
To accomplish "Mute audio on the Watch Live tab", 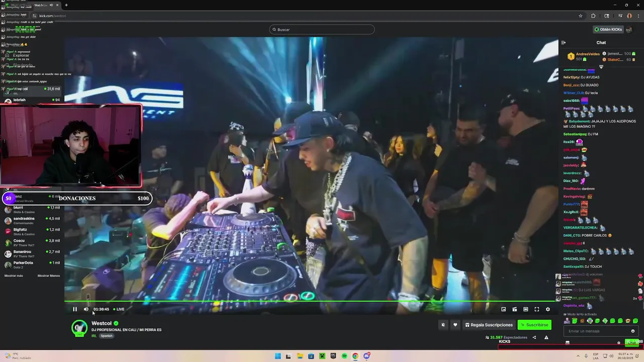I will point(52,5).
